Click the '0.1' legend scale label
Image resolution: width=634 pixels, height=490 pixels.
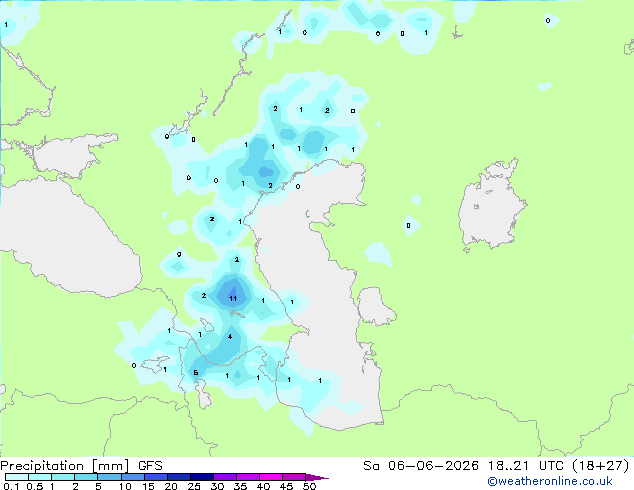click(x=11, y=486)
